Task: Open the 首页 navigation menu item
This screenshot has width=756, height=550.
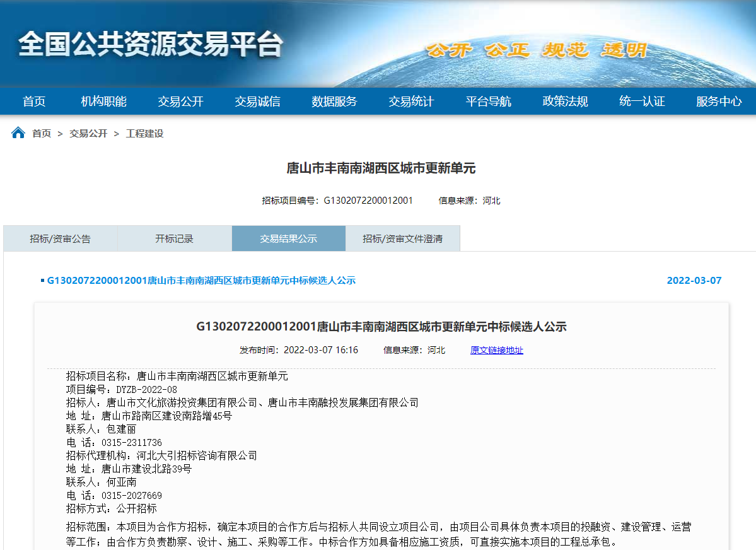Action: coord(34,102)
